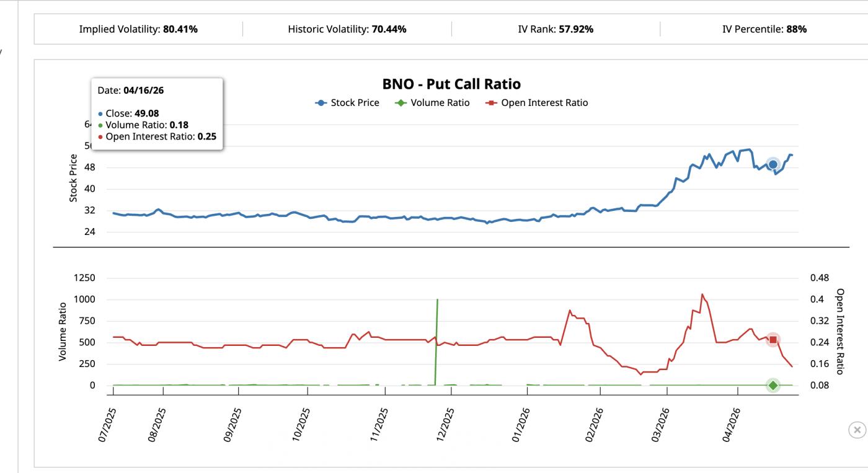This screenshot has height=473, width=868.
Task: Click the Historic Volatility 70.44% stat
Action: tap(347, 29)
